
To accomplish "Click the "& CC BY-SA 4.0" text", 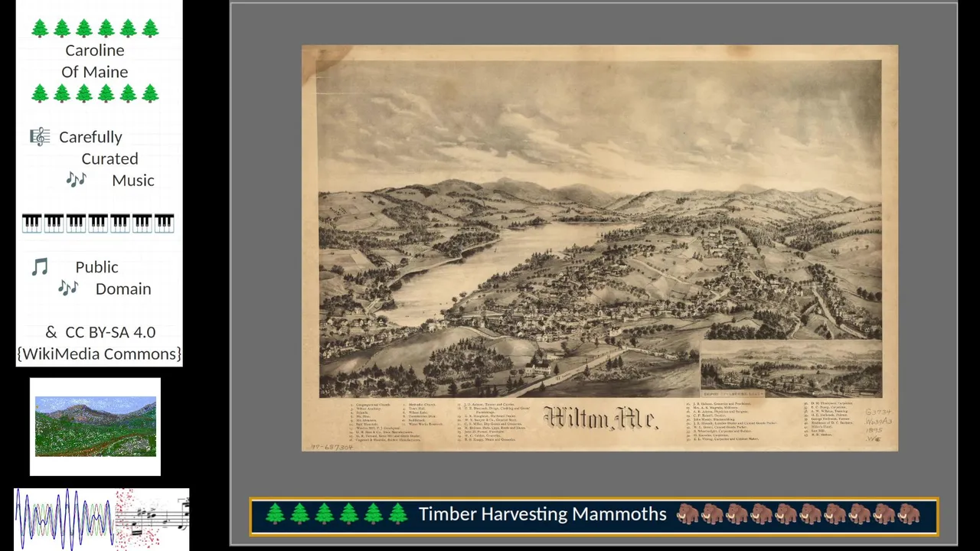I will [100, 332].
